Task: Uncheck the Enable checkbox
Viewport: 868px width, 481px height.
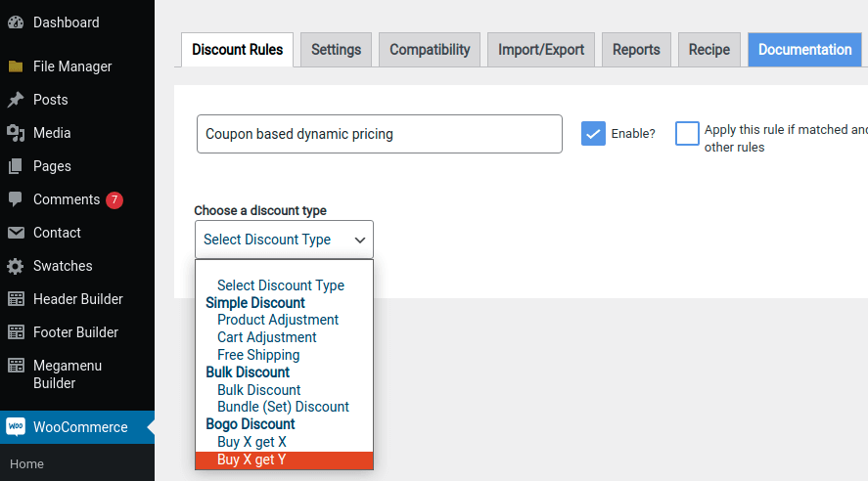Action: [593, 134]
